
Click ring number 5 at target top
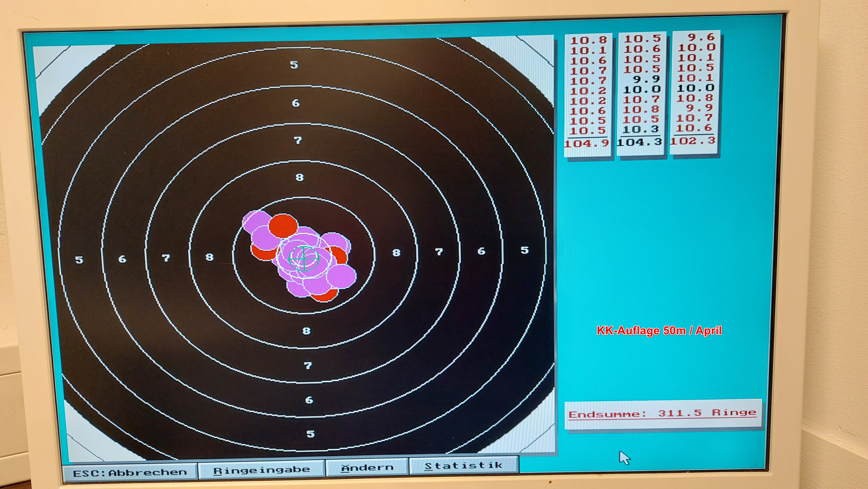point(294,65)
